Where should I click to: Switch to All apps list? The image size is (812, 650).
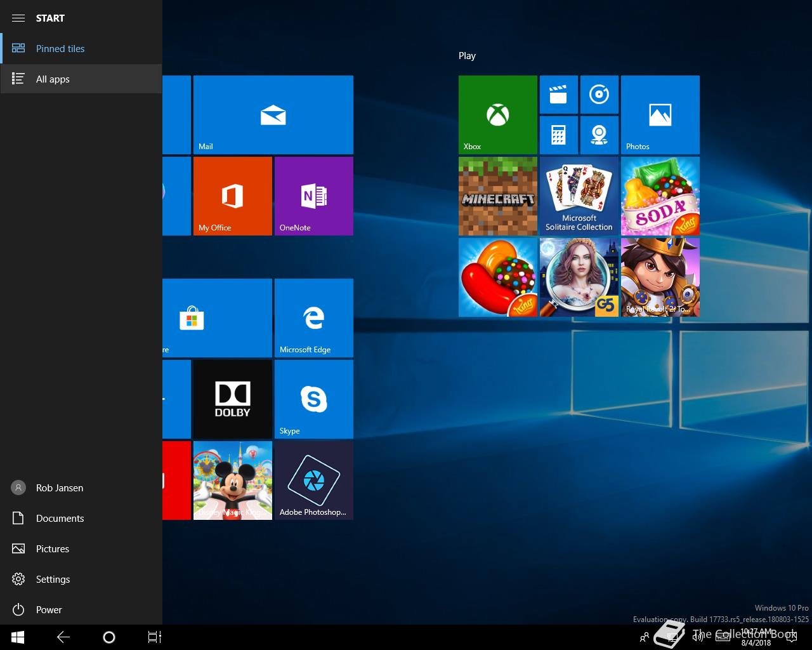pos(81,79)
